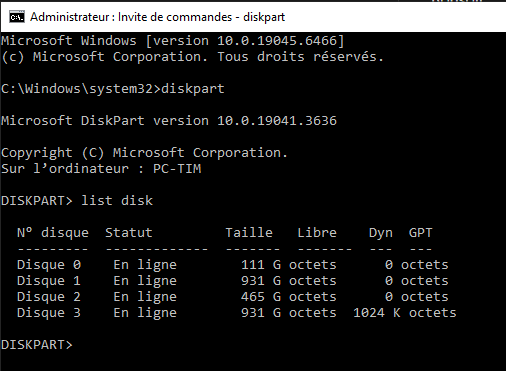
Task: Click the 'En ligne' status of Disque 1
Action: pyautogui.click(x=145, y=281)
